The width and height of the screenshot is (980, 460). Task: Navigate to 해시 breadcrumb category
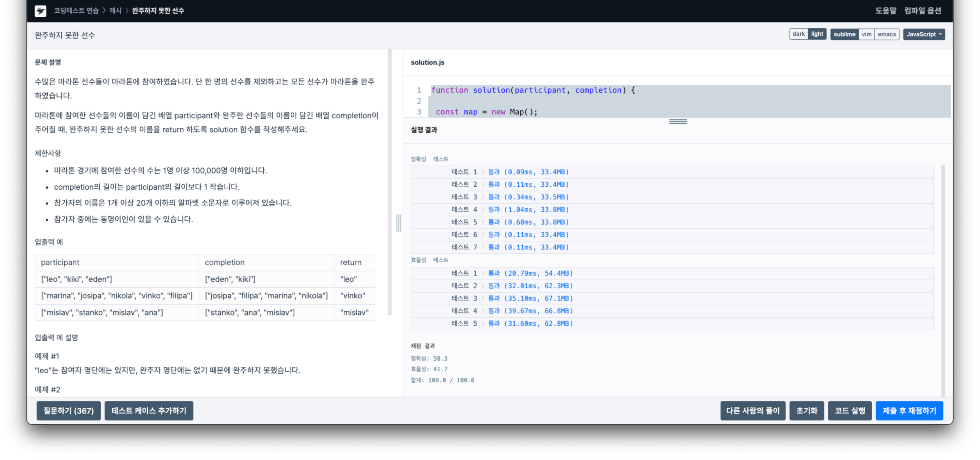tap(115, 11)
